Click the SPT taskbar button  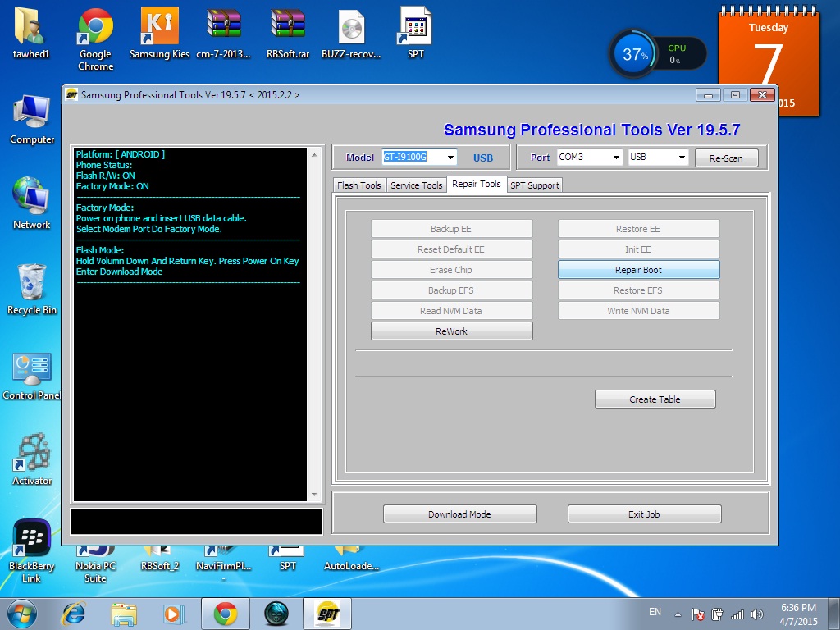pyautogui.click(x=327, y=614)
